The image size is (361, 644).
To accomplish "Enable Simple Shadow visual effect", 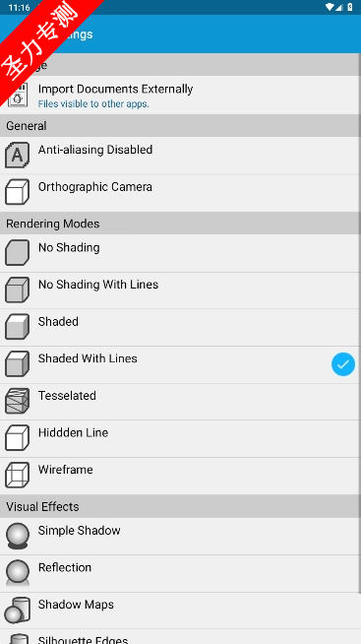I will point(181,536).
